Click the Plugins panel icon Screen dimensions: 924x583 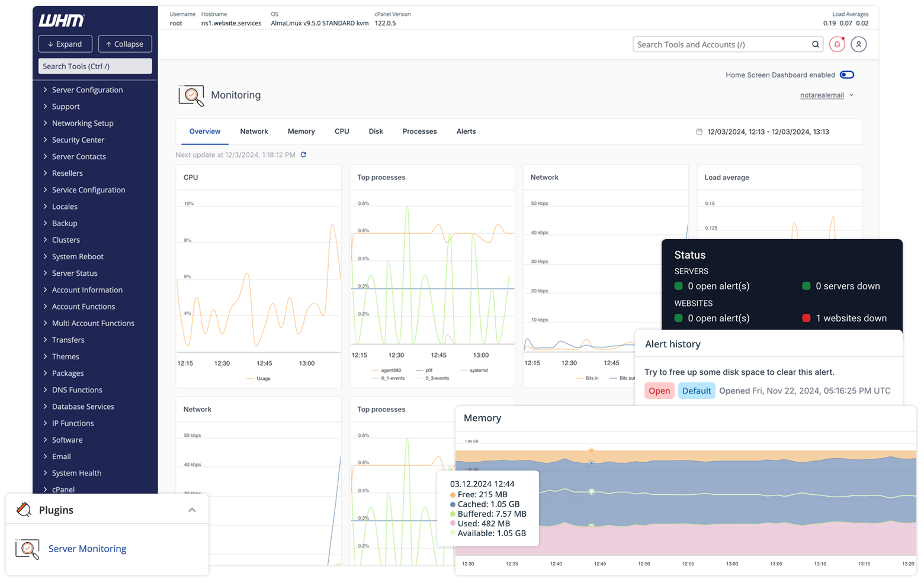pyautogui.click(x=24, y=510)
